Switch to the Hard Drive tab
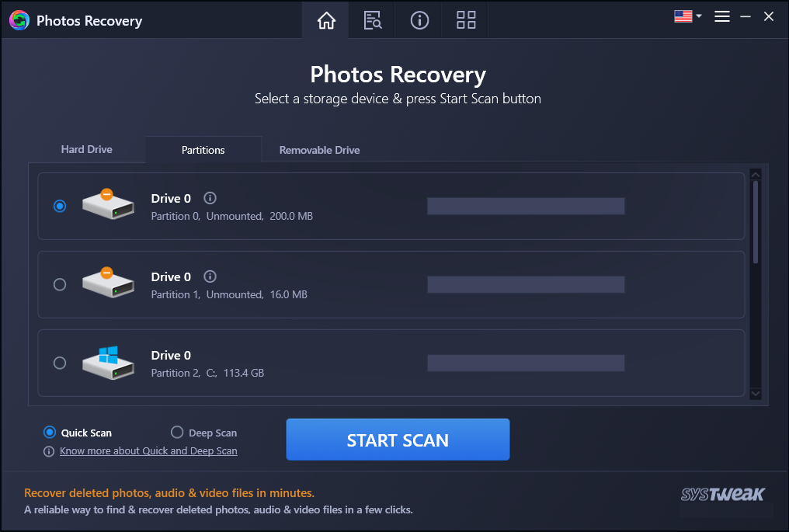The height and width of the screenshot is (532, 789). pyautogui.click(x=87, y=149)
